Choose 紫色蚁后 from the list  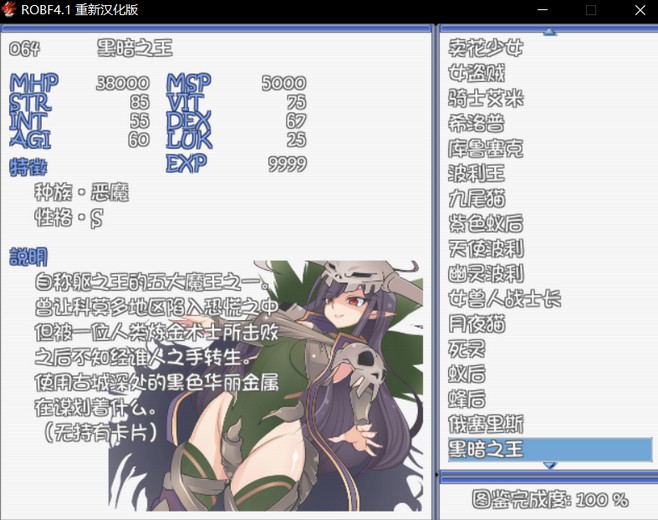[486, 223]
